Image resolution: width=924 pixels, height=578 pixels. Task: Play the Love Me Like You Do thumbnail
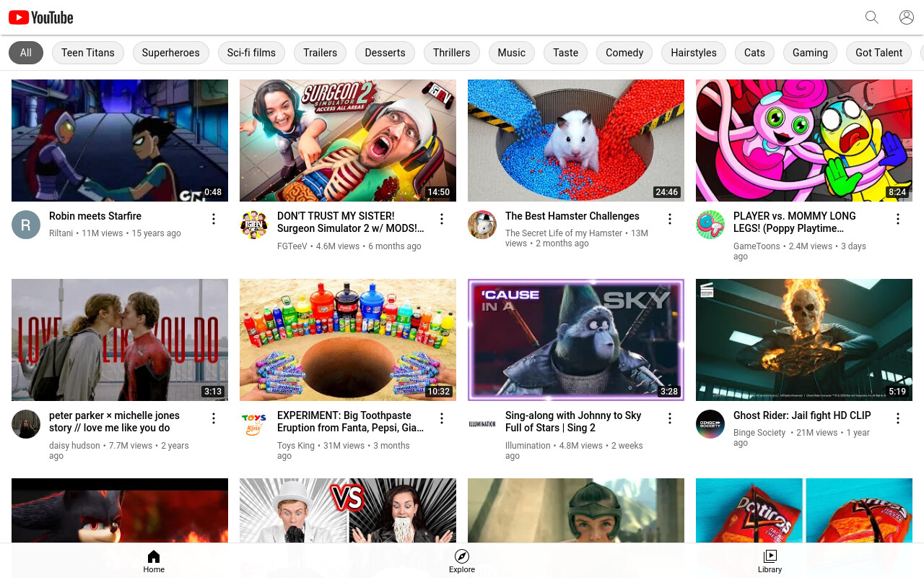[120, 340]
